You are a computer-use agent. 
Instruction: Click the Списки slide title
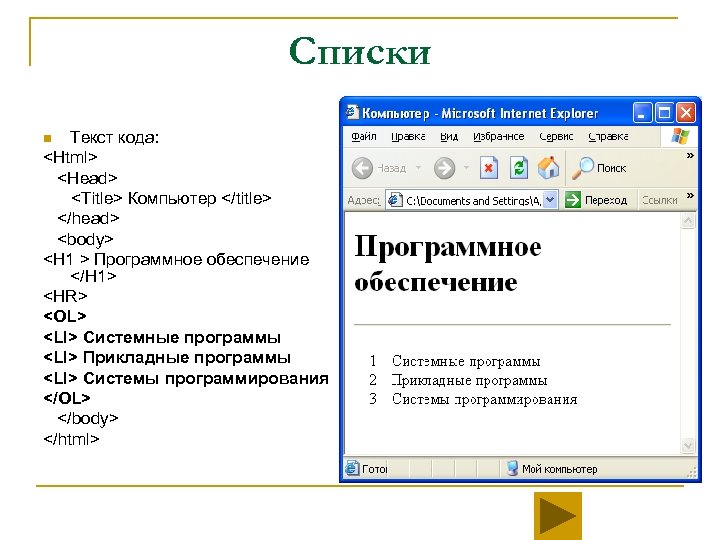tap(360, 51)
